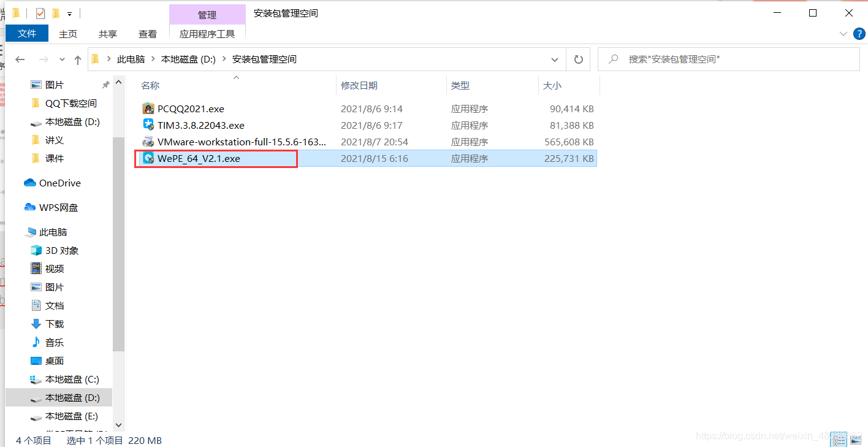
Task: Click the 选中 1 个项目 220 MB status text
Action: [114, 440]
